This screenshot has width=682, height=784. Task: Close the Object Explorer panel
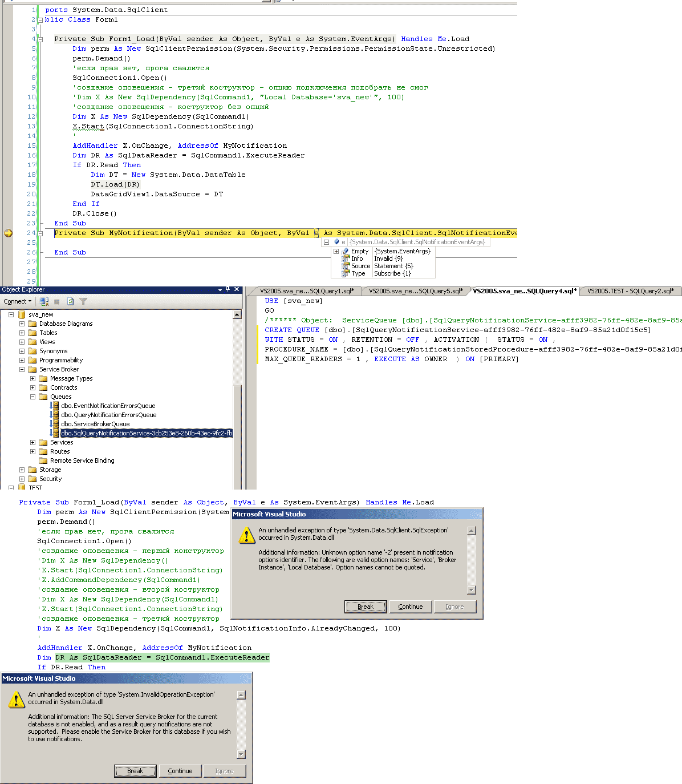237,289
